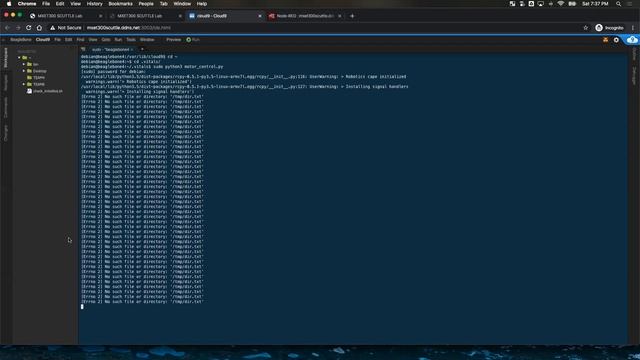Screen dimensions: 640x360
Task: Collapse the root home folder in file tree
Action: pos(19,58)
